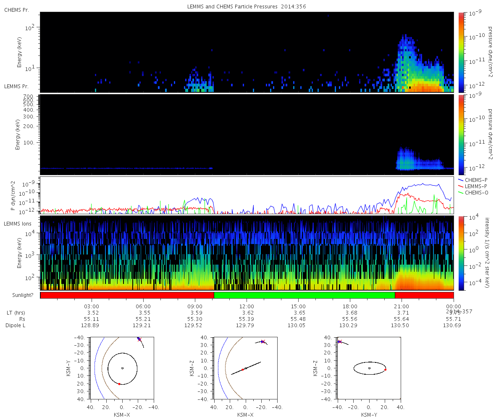Click the Sunlight? row label
This screenshot has width=504, height=420.
(x=19, y=295)
